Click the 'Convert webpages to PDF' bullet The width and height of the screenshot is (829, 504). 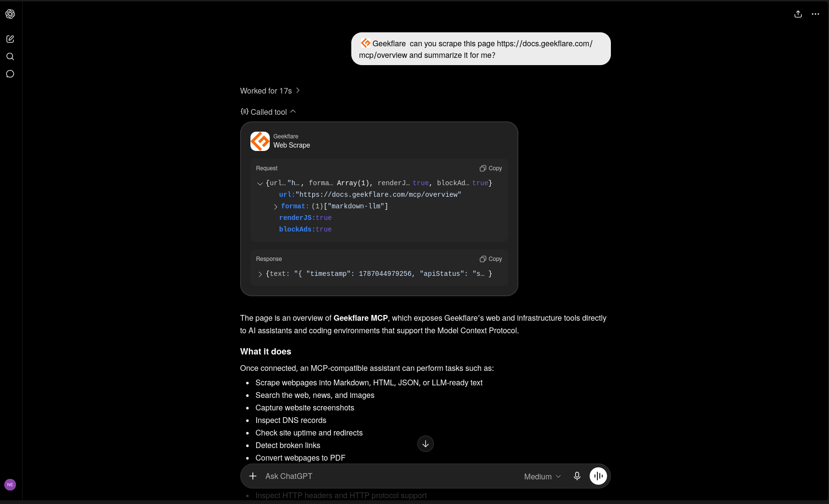tap(301, 458)
